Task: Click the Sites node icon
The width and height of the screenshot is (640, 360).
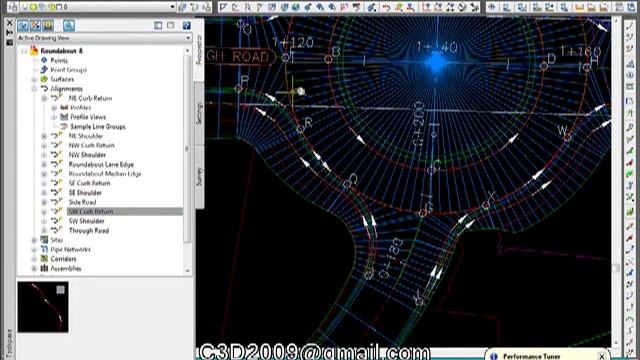Action: point(44,240)
